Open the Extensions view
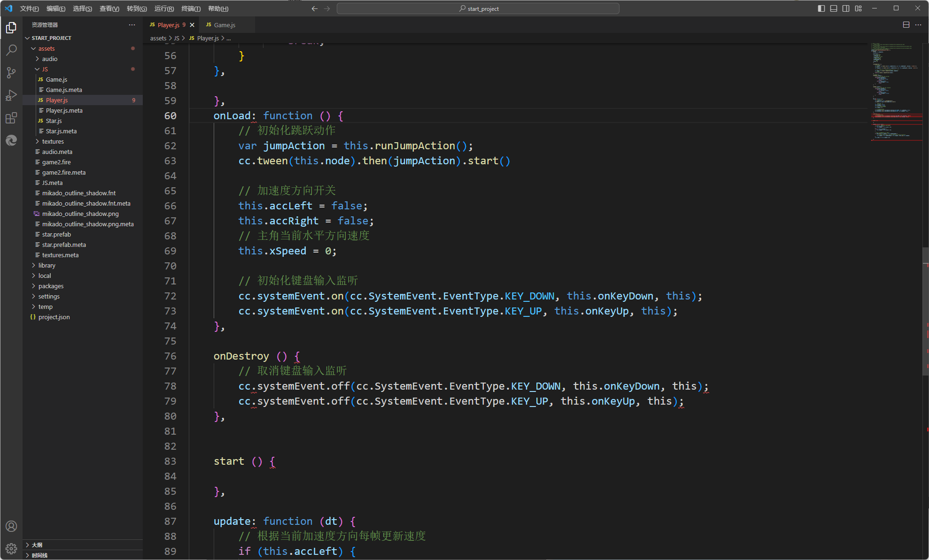This screenshot has height=560, width=929. tap(11, 118)
